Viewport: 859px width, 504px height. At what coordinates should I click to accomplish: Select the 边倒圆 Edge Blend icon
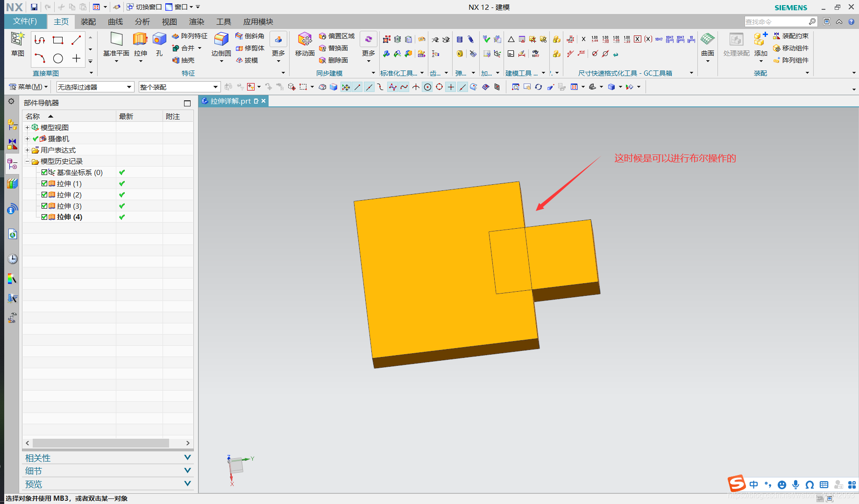(220, 42)
